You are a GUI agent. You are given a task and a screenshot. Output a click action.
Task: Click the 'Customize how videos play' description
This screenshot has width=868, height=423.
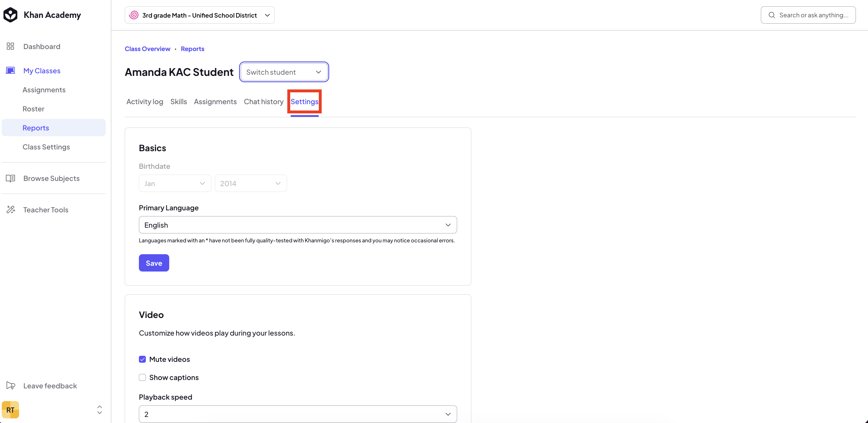pos(217,333)
